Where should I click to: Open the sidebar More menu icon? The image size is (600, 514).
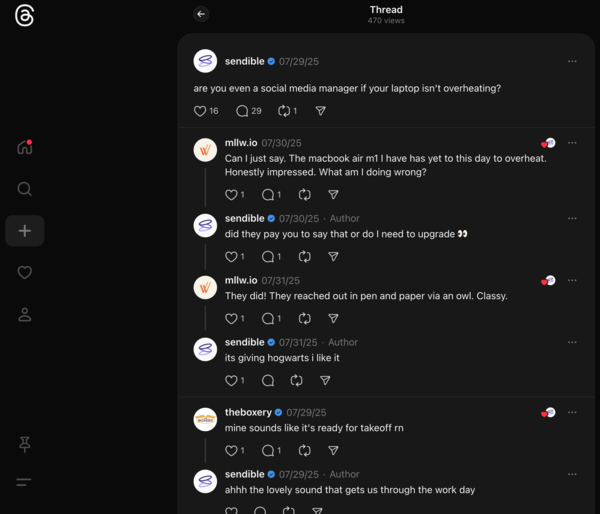coord(25,482)
